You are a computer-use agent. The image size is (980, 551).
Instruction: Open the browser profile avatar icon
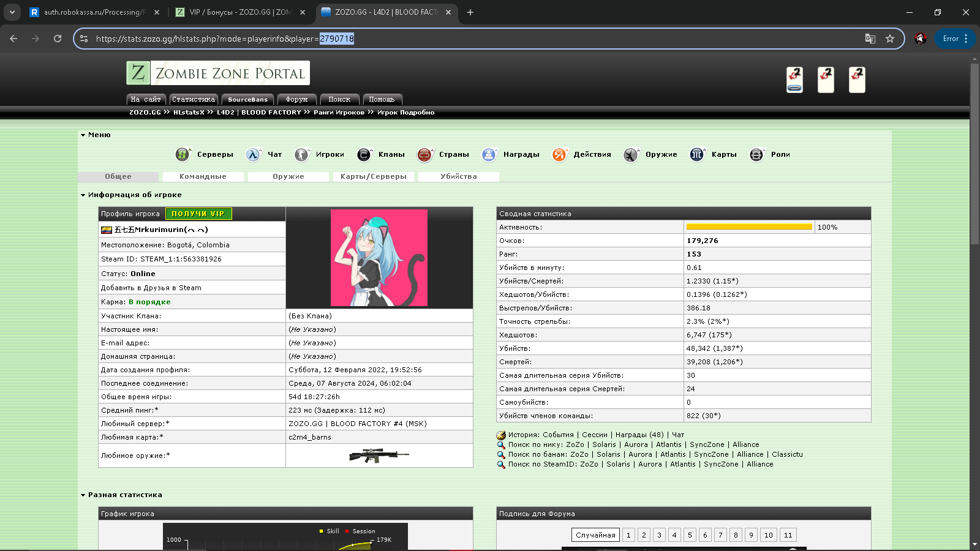[921, 39]
